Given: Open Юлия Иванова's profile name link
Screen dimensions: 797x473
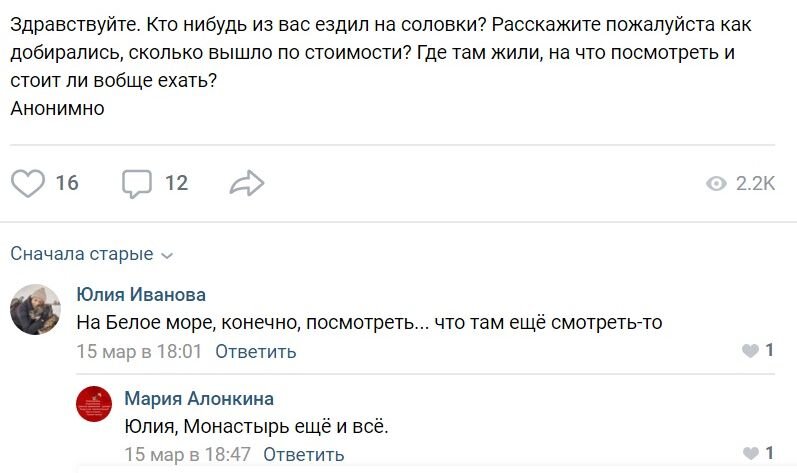Looking at the screenshot, I should [x=141, y=294].
